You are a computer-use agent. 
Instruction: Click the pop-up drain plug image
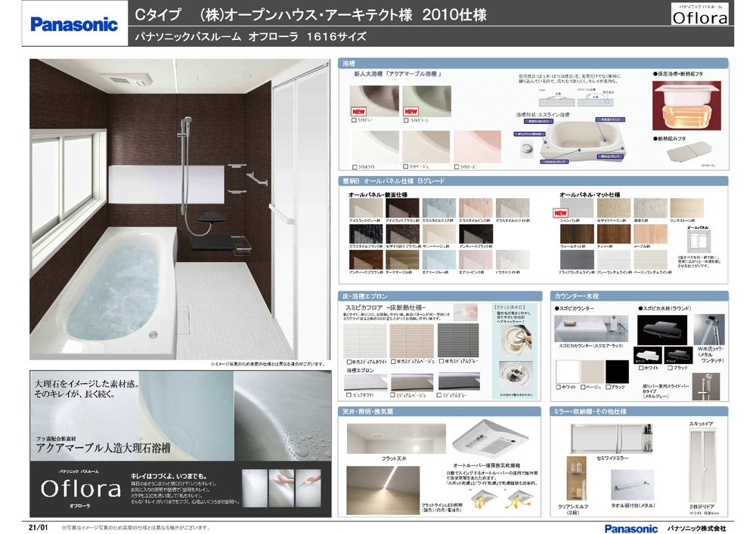click(x=527, y=147)
